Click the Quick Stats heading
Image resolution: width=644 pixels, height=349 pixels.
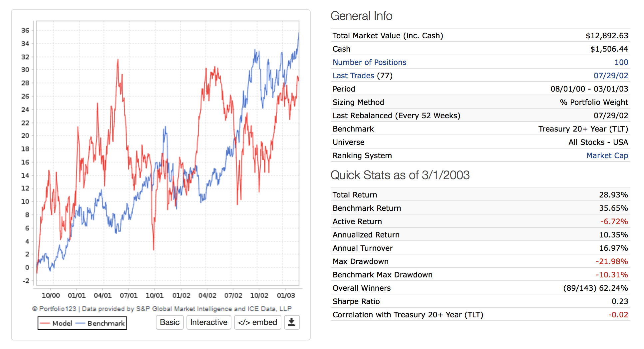[400, 175]
